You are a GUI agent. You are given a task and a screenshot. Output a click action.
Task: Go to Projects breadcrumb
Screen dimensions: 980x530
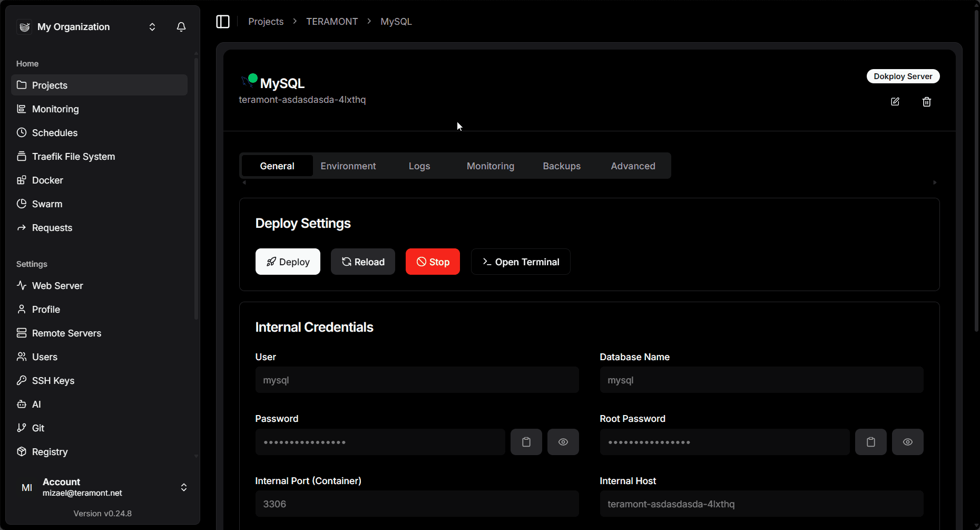[266, 22]
